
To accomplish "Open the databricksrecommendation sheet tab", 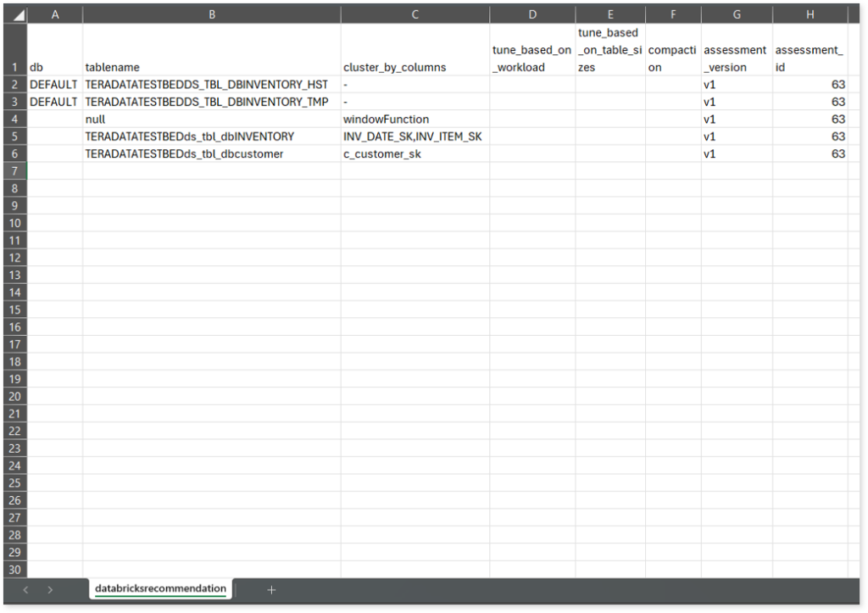I will point(160,588).
